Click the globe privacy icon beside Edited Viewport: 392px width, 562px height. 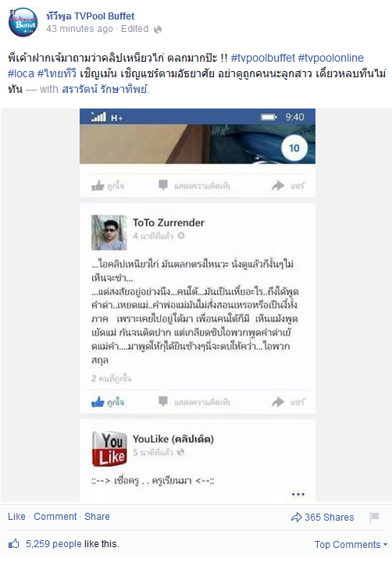point(158,30)
